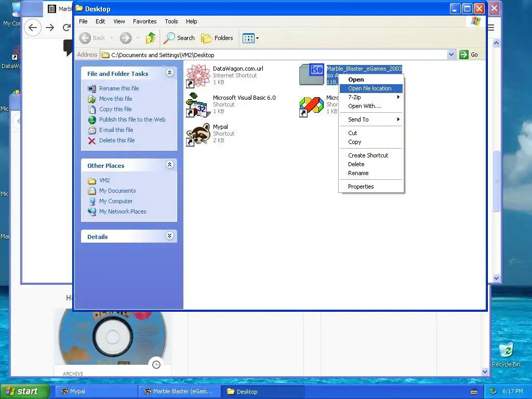Open the Address bar dropdown arrow
This screenshot has width=532, height=399.
(x=451, y=55)
